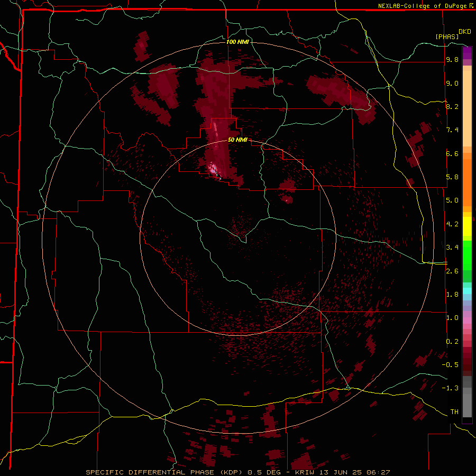
Task: Click the TH threshold label
Action: [x=454, y=412]
